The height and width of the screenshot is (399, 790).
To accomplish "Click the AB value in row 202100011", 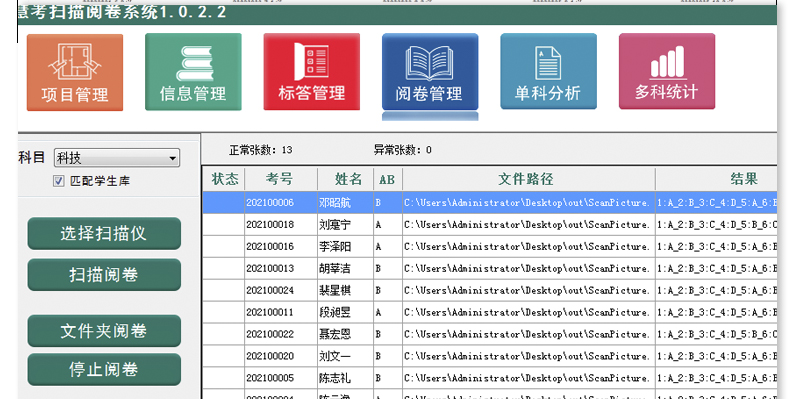I will 378,312.
